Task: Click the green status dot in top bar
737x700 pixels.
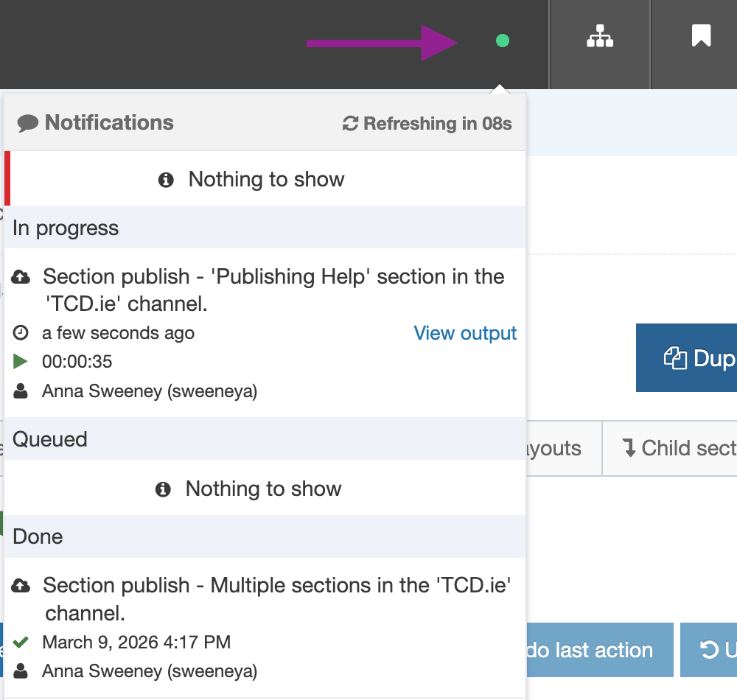Action: pos(502,41)
